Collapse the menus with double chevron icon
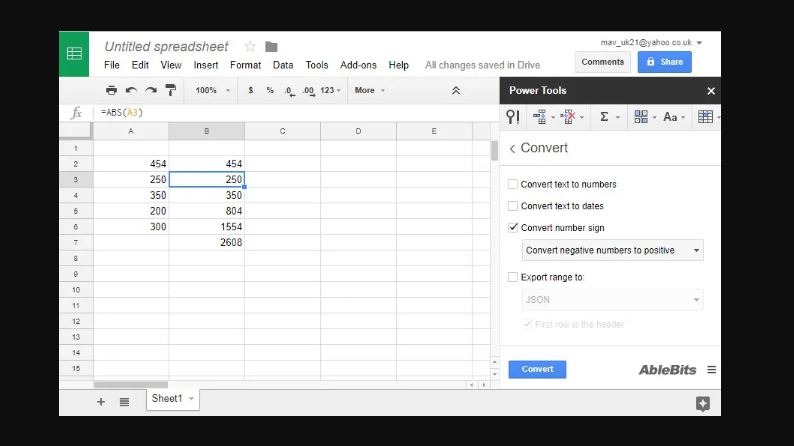This screenshot has width=794, height=446. 456,90
